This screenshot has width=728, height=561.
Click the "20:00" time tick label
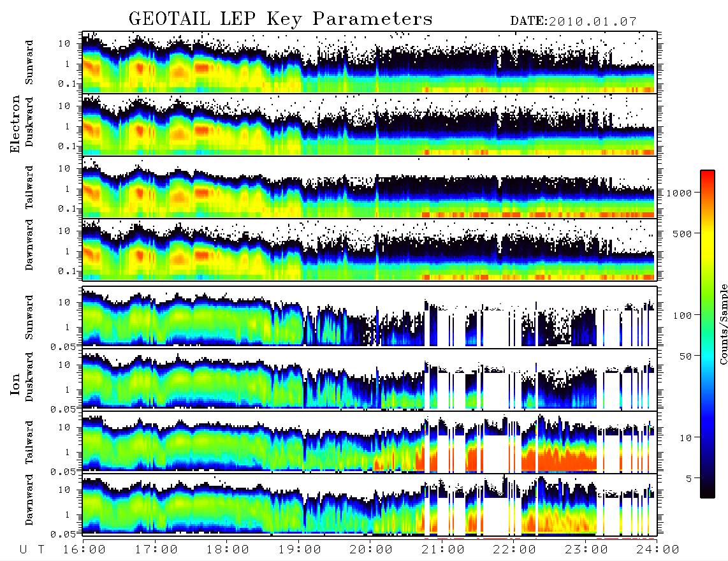(x=371, y=550)
